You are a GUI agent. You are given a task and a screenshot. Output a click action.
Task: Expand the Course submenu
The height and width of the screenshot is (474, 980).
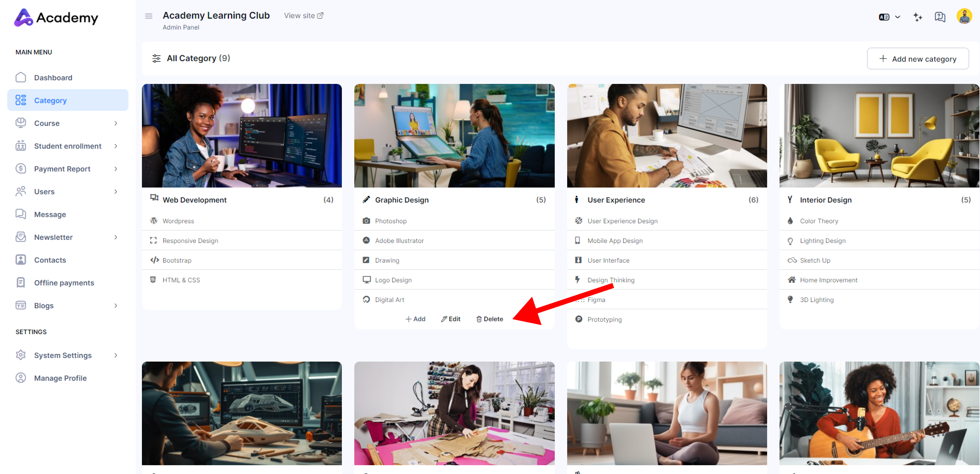coord(116,123)
